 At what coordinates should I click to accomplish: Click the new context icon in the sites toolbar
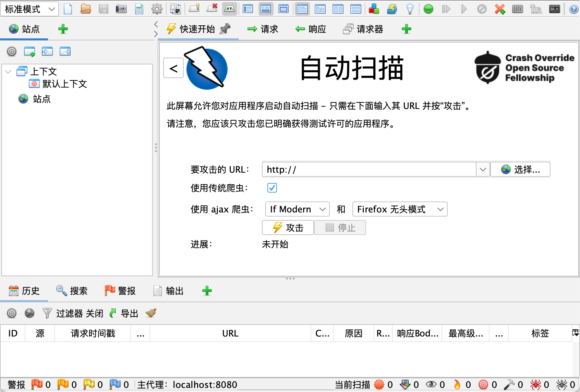pyautogui.click(x=29, y=51)
